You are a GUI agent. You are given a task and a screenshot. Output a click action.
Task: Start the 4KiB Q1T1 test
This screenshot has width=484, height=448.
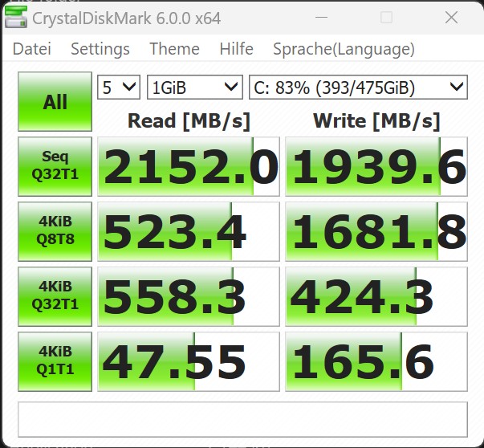[x=55, y=362]
